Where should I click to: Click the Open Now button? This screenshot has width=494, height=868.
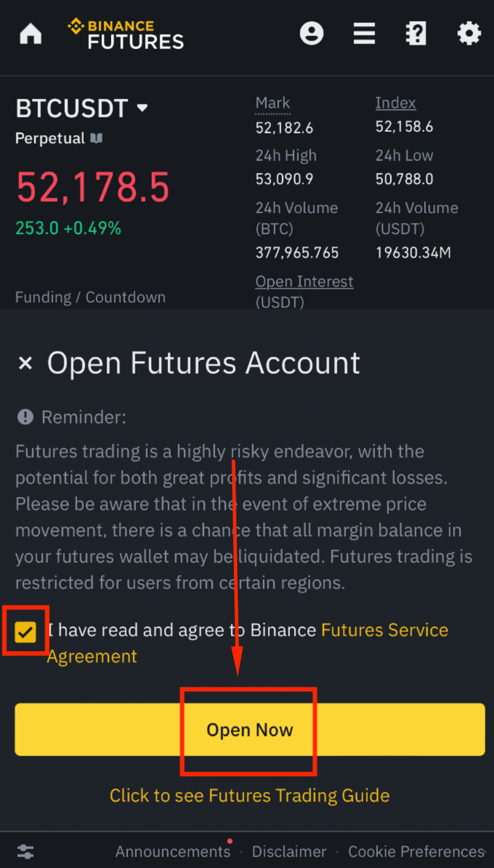click(250, 729)
